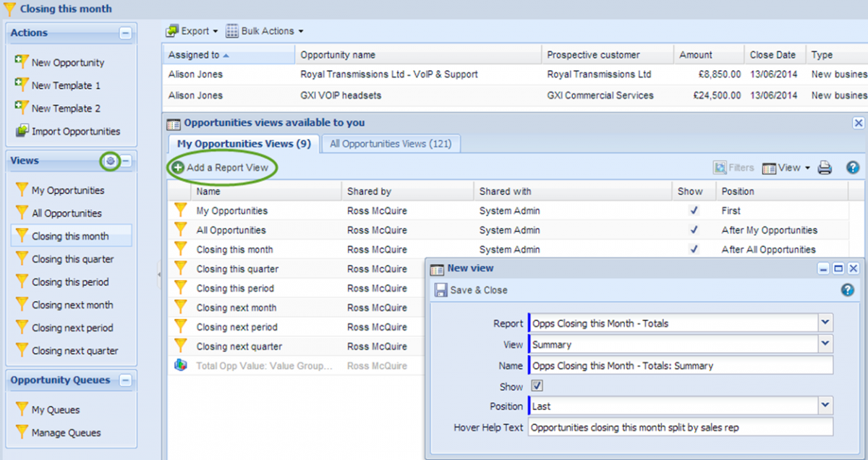
Task: Expand the View combo box arrow in dialog
Action: click(x=826, y=344)
